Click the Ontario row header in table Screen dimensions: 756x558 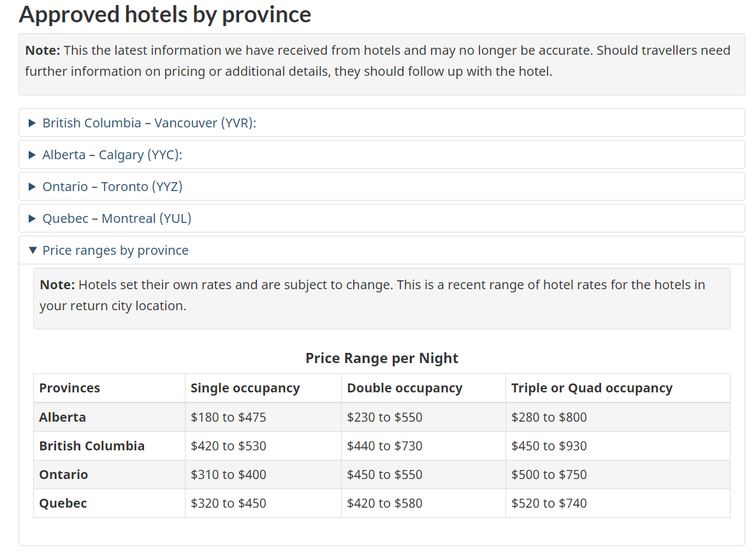64,475
